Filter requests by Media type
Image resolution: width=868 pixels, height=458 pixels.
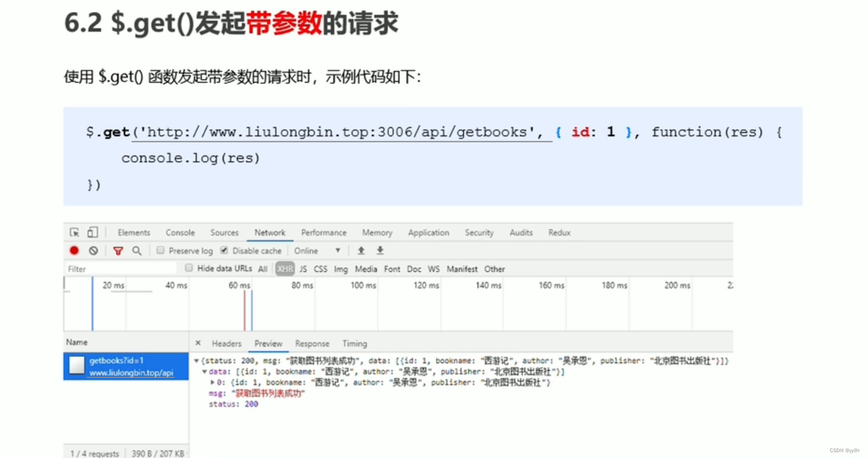click(x=366, y=269)
